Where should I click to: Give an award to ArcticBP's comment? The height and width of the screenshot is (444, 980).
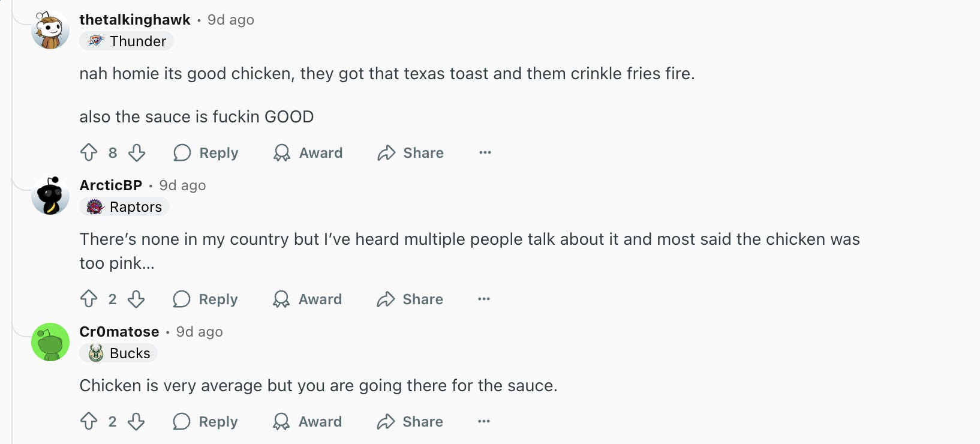307,299
